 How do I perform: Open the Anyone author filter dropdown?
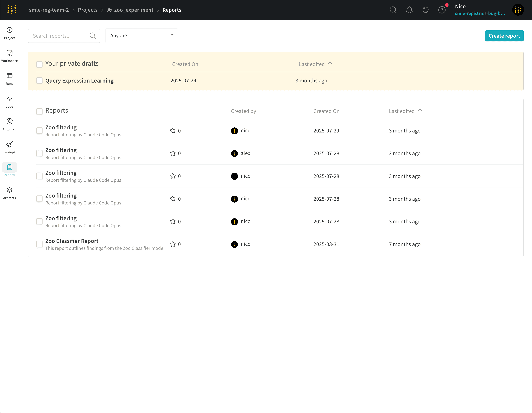click(142, 36)
